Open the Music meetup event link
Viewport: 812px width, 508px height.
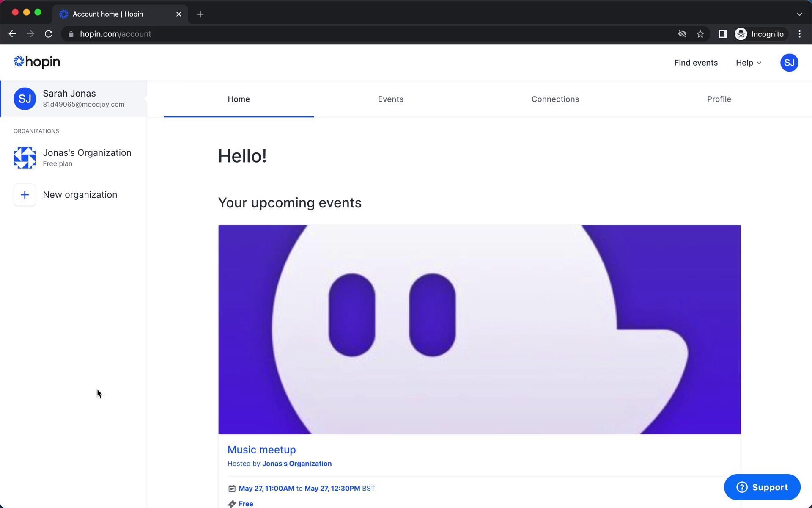click(261, 450)
